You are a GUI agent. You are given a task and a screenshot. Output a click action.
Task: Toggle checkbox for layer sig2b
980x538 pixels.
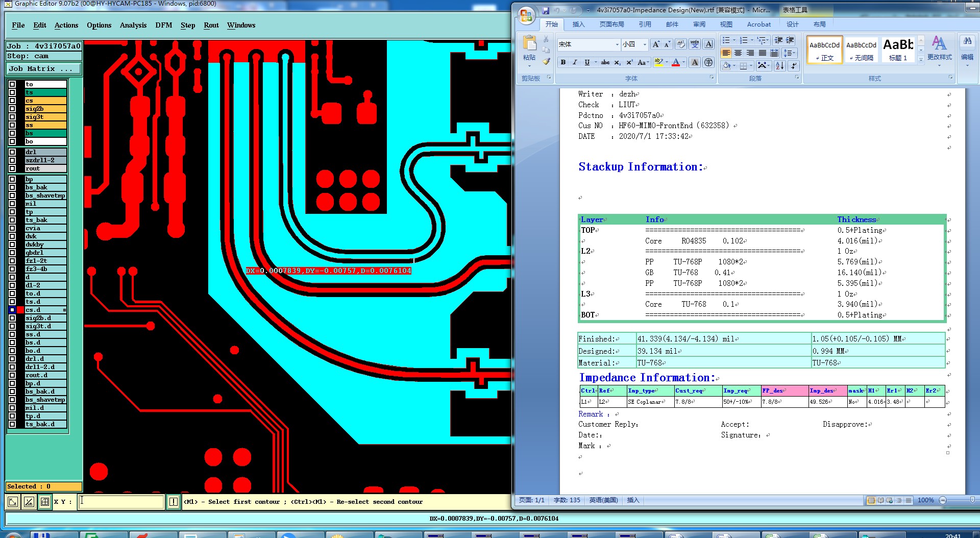tap(12, 109)
